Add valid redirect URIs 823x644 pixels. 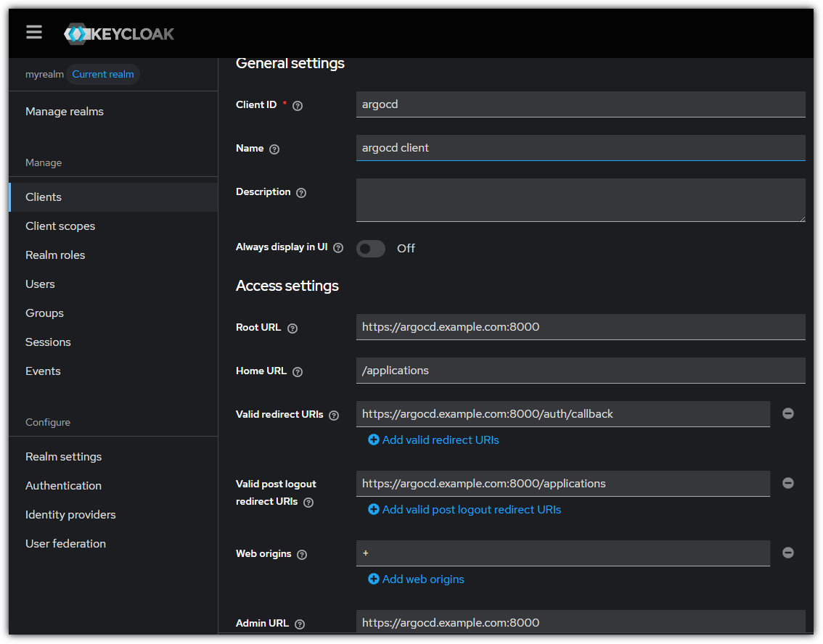433,440
